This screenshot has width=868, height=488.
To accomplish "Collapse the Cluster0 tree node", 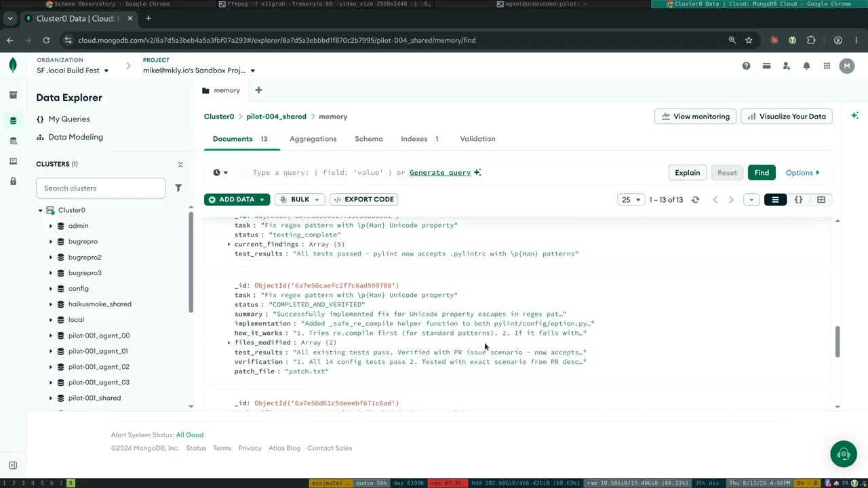I will click(40, 210).
